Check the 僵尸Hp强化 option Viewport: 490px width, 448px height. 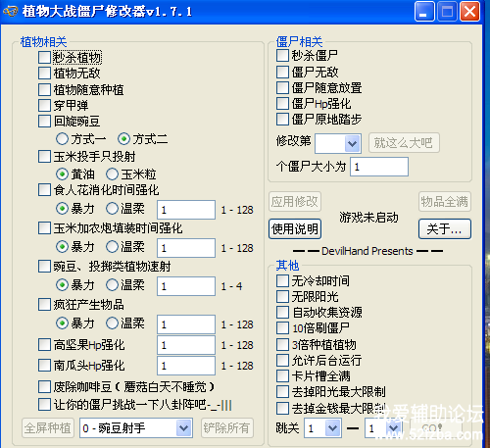(x=282, y=104)
